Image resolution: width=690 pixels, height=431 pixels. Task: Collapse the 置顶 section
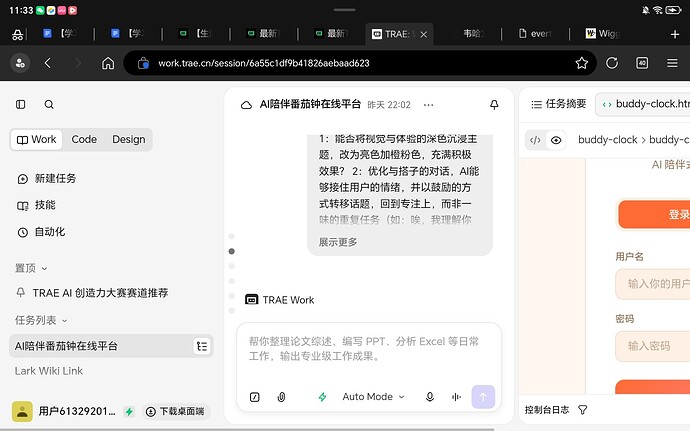pos(31,268)
